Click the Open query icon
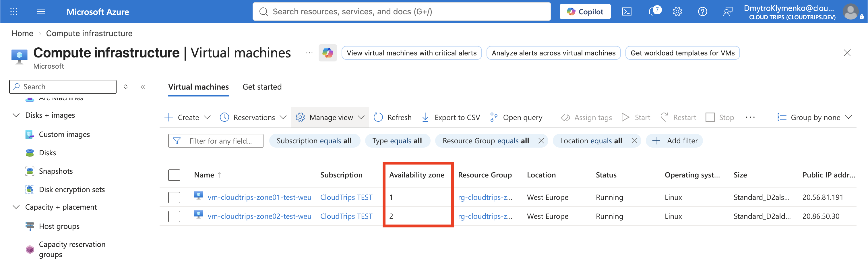 [494, 117]
